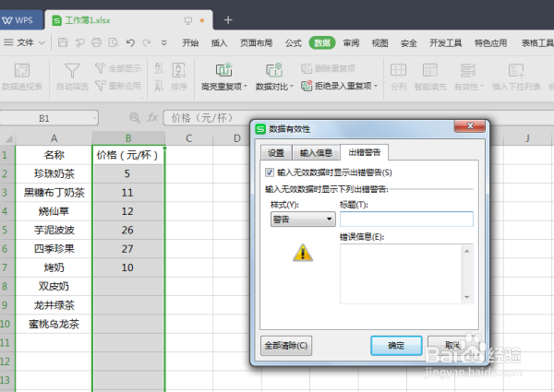Image resolution: width=554 pixels, height=392 pixels.
Task: Select column C header
Action: click(x=188, y=138)
